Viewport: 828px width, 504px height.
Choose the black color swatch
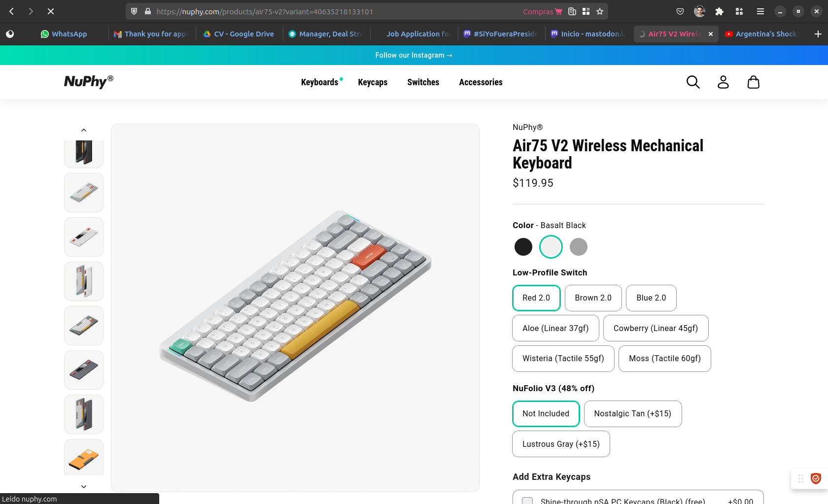[523, 247]
